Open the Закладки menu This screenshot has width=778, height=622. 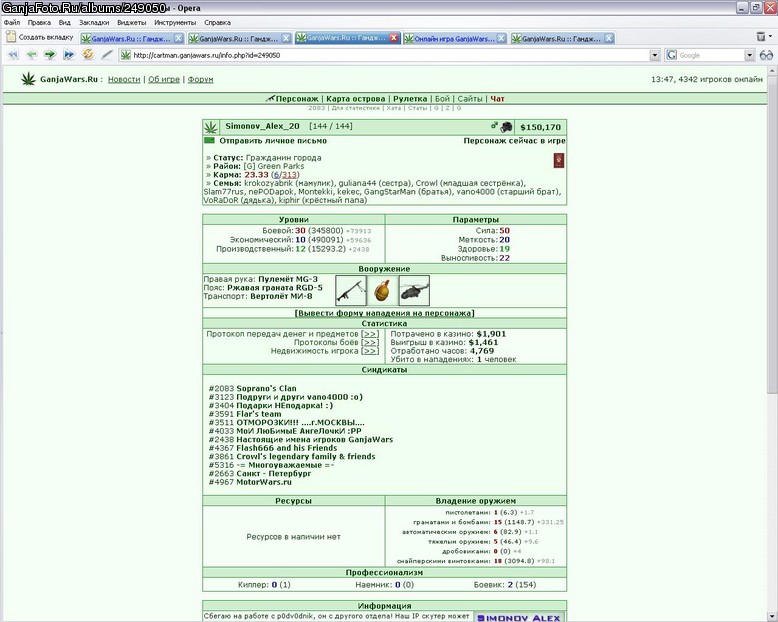(94, 22)
